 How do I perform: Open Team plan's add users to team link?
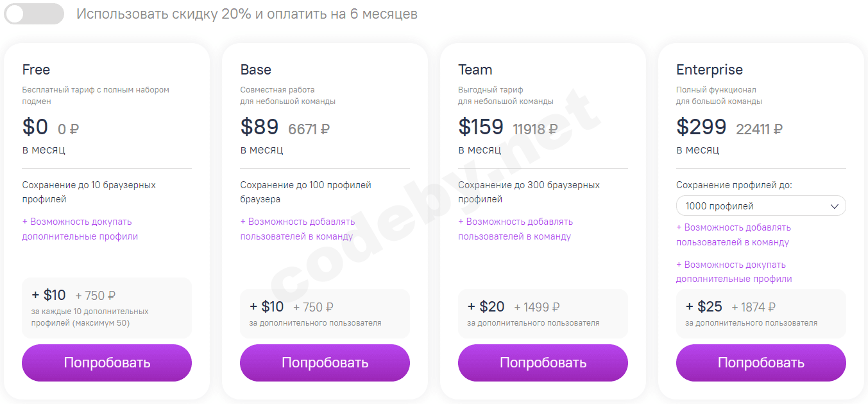click(515, 229)
